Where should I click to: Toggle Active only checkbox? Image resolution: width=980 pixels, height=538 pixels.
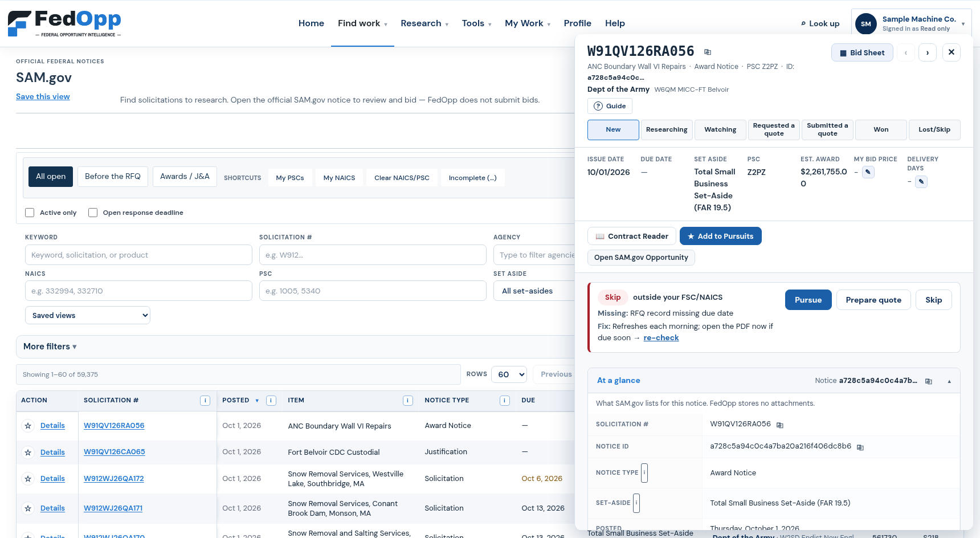(x=30, y=213)
